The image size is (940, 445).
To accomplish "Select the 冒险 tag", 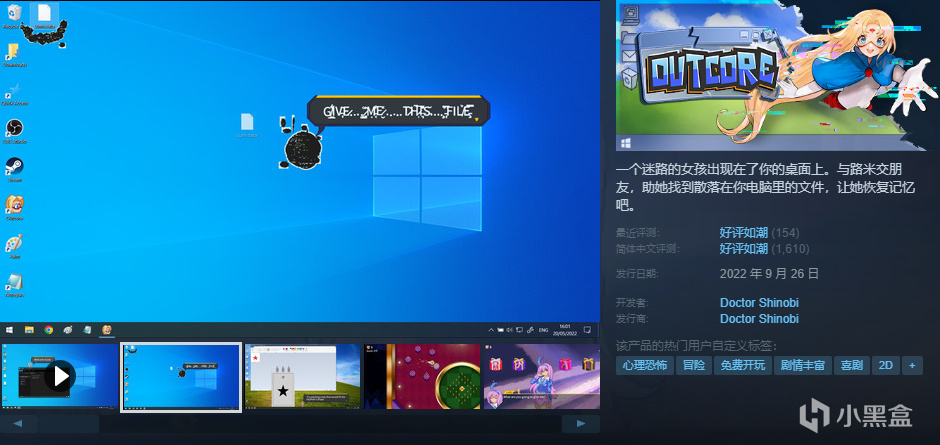I will (x=694, y=365).
